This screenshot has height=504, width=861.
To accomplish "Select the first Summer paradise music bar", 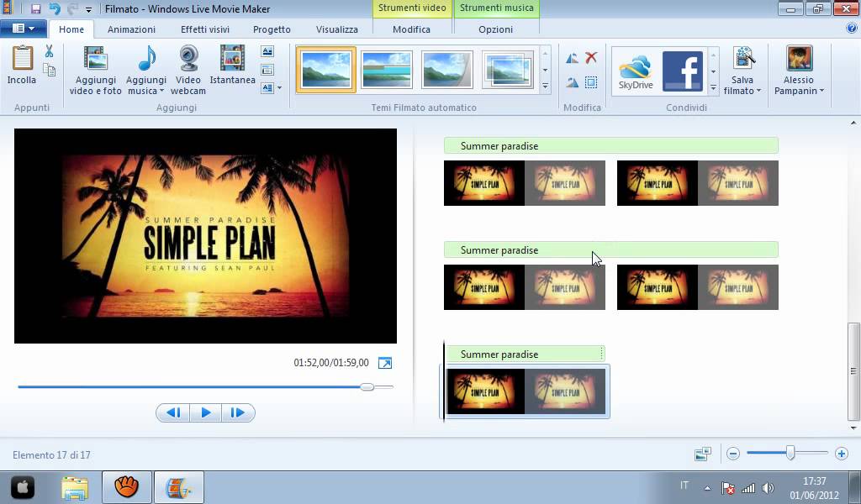I will 611,146.
